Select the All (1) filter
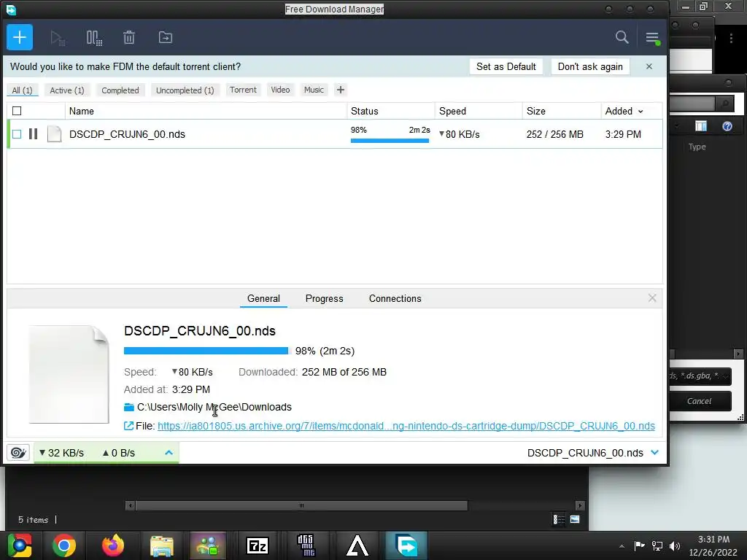This screenshot has width=747, height=560. coord(22,90)
